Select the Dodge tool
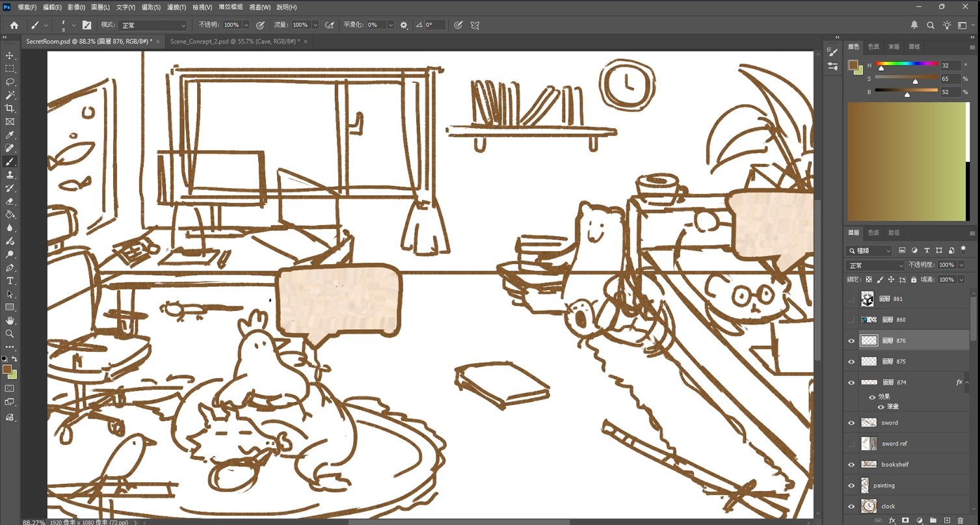Image resolution: width=980 pixels, height=525 pixels. click(10, 254)
